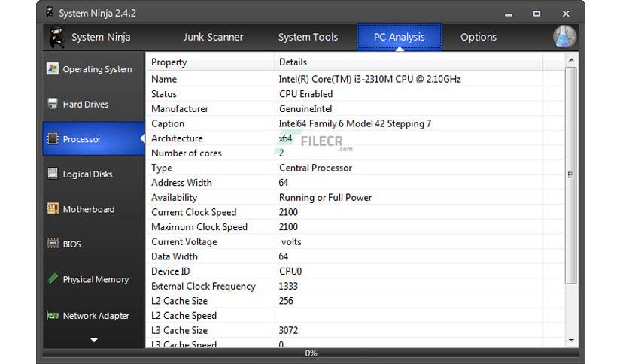The image size is (629, 364).
Task: Expand more sidebar categories with down arrow
Action: click(94, 340)
